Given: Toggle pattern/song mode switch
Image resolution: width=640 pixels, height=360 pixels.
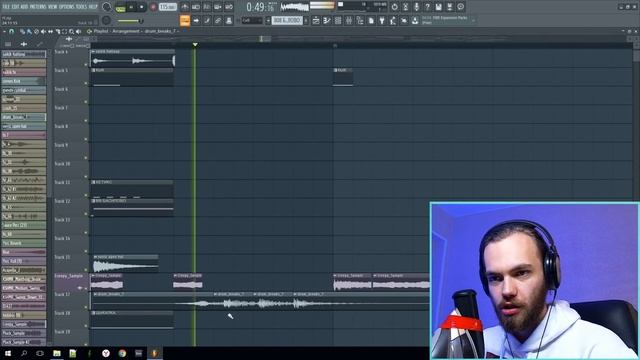Looking at the screenshot, I should click(x=120, y=7).
